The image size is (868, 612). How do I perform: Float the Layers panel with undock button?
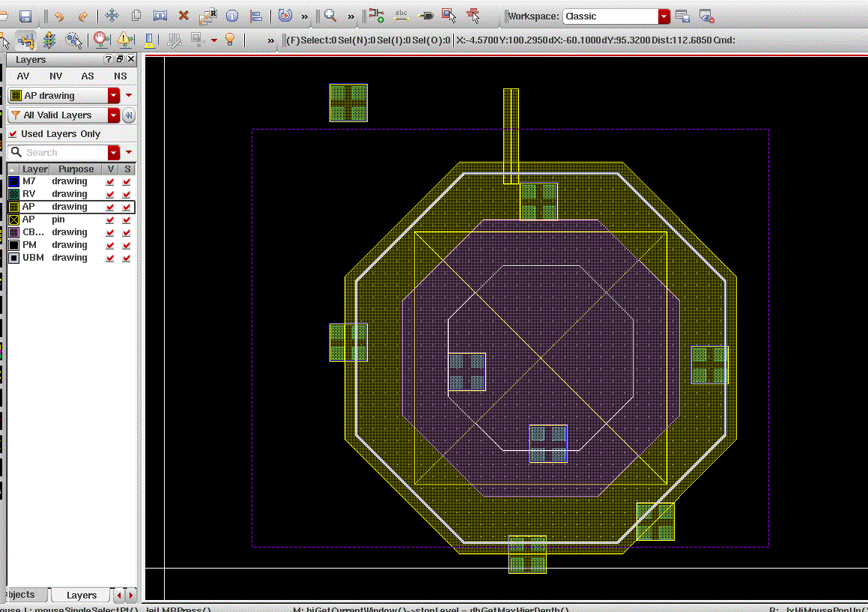click(x=120, y=58)
